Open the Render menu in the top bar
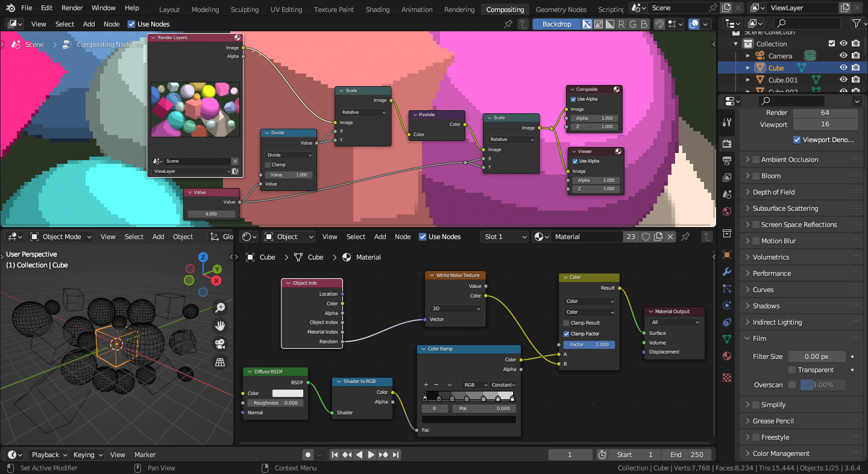This screenshot has height=474, width=868. [72, 8]
